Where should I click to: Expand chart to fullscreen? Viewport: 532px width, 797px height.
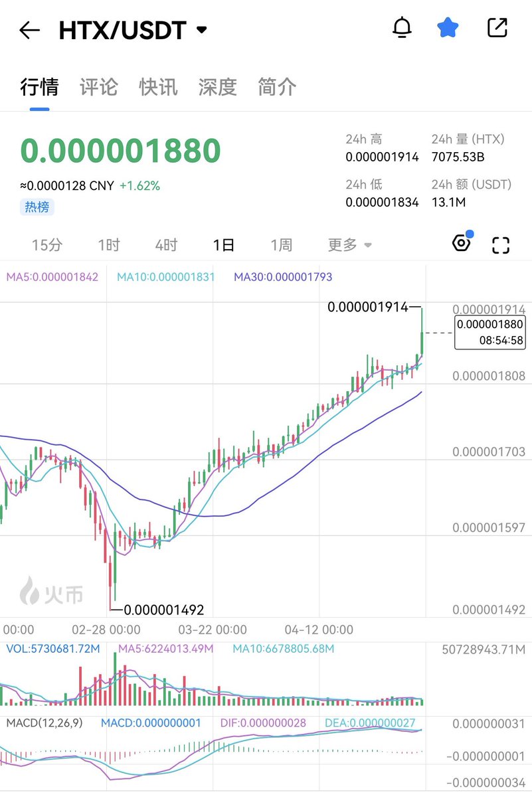click(x=501, y=245)
